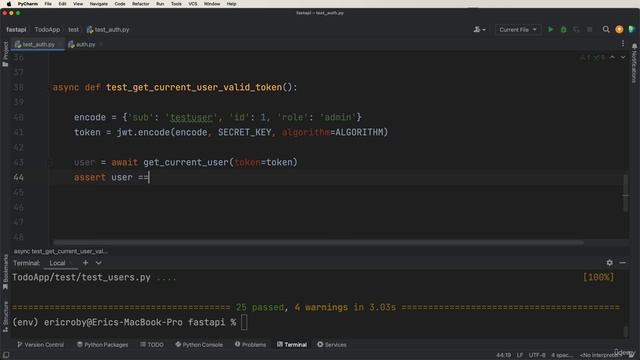Open the JetBrains Toolbox colorful icon

632,29
